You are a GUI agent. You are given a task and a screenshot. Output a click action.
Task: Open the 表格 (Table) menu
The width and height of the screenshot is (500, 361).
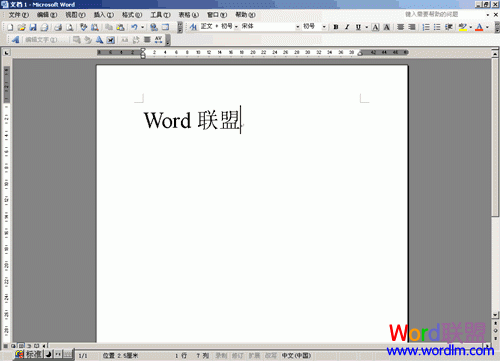189,15
